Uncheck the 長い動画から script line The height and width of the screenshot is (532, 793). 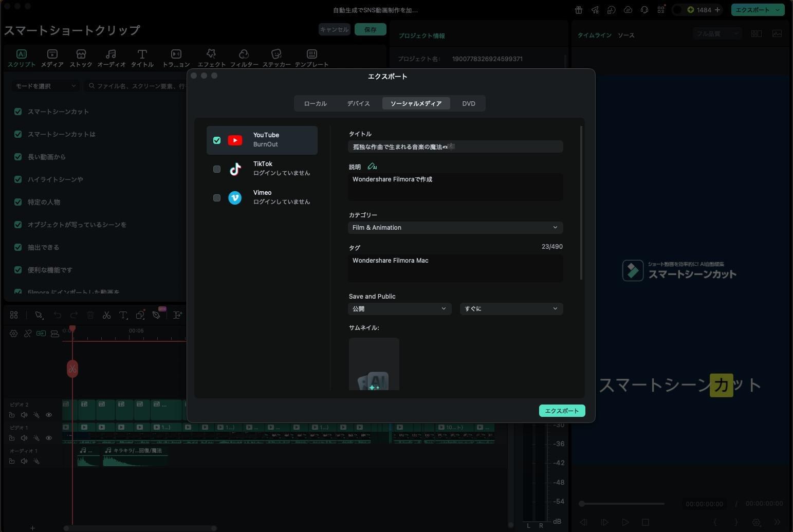pyautogui.click(x=18, y=157)
